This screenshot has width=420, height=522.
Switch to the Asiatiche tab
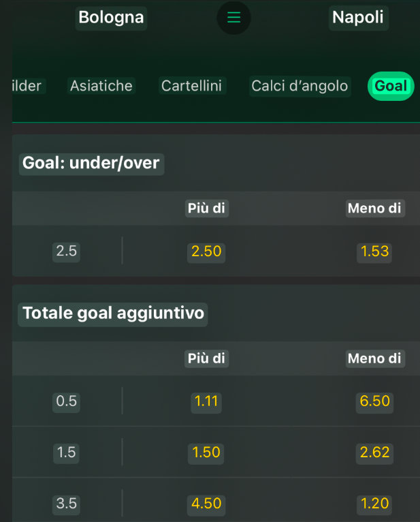point(101,86)
